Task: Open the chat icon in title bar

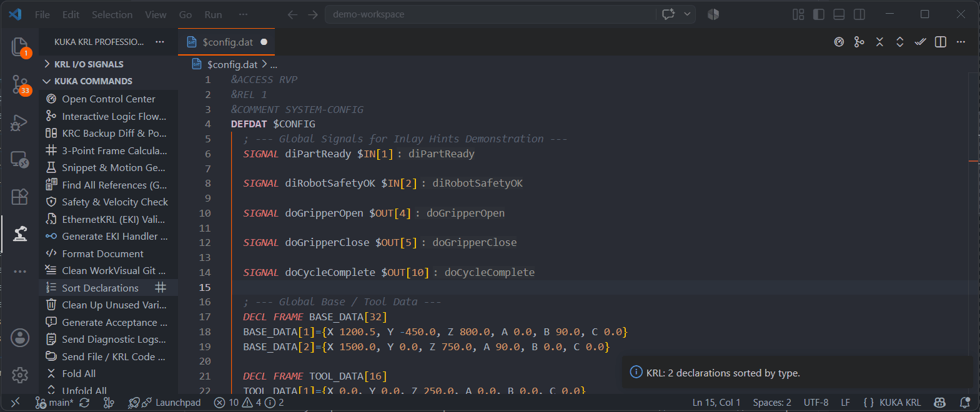Action: click(668, 14)
